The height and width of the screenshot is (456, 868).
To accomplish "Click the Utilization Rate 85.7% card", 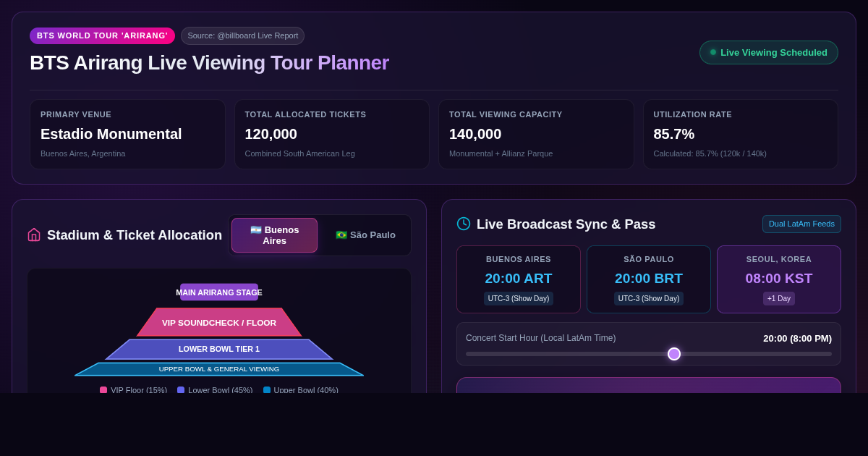I will tap(741, 135).
